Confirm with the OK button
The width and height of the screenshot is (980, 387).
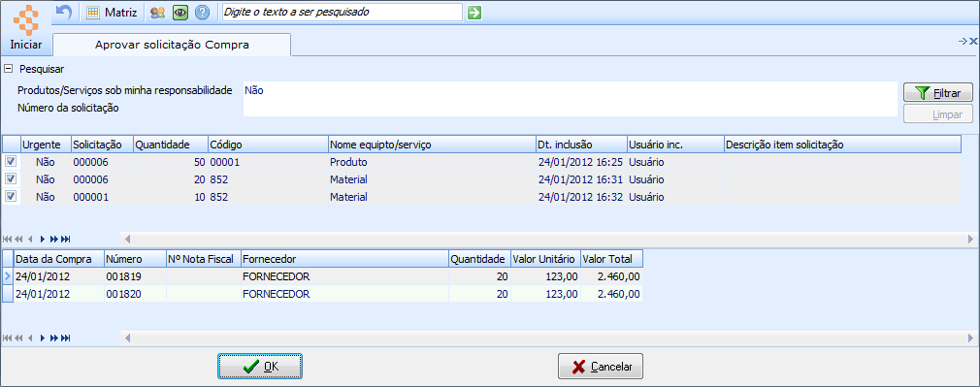(260, 367)
